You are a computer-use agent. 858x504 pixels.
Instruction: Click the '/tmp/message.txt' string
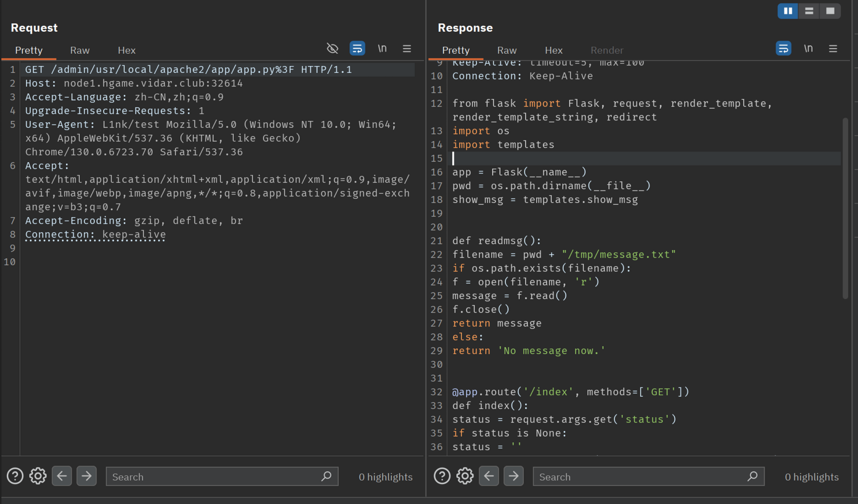pyautogui.click(x=619, y=255)
